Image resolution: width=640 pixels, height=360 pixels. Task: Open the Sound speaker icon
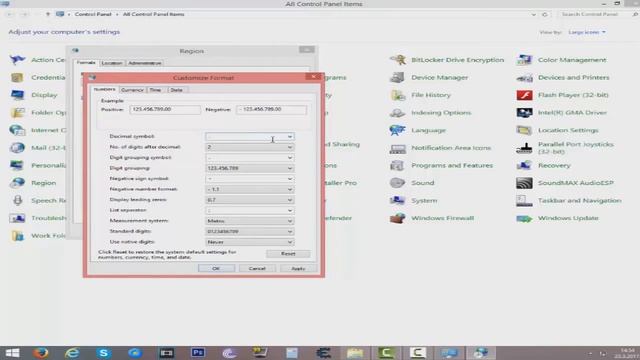397,183
